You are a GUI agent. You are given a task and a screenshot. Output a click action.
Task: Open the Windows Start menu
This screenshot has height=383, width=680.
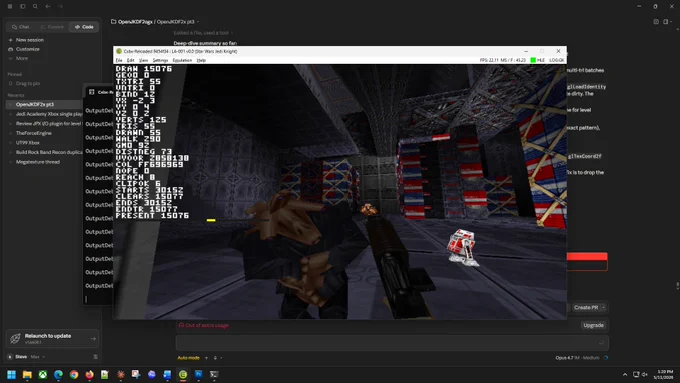11,375
